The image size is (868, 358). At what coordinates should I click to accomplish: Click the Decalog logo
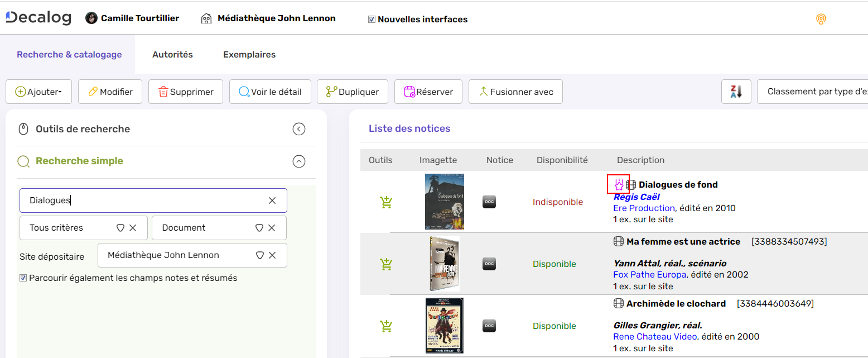[37, 17]
